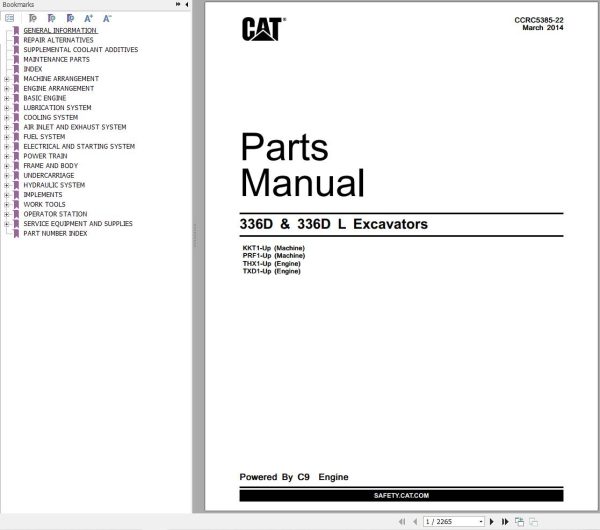Open MAINTENANCE PARTS bookmark
Image resolution: width=600 pixels, height=530 pixels.
(56, 59)
